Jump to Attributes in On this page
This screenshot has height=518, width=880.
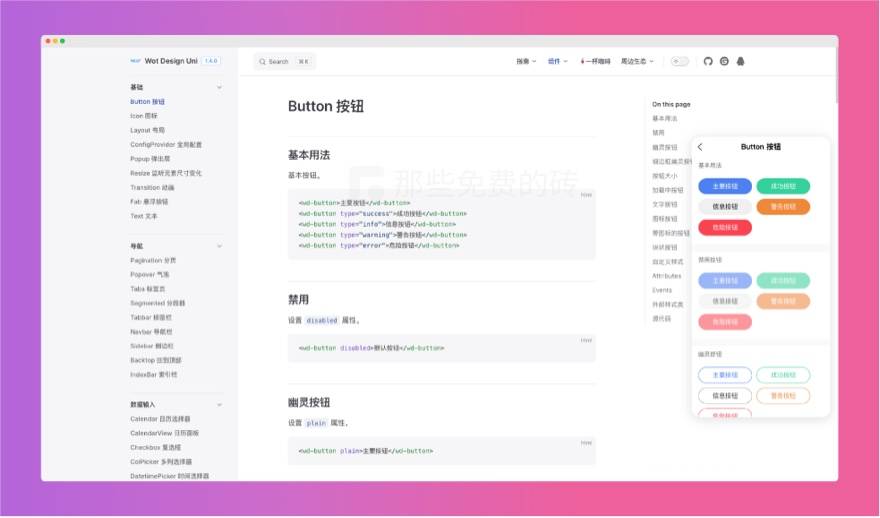[x=667, y=276]
